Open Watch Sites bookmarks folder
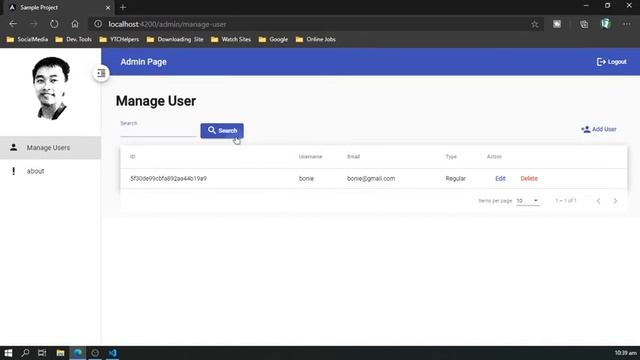Viewport: 640px width, 360px height. pyautogui.click(x=231, y=40)
